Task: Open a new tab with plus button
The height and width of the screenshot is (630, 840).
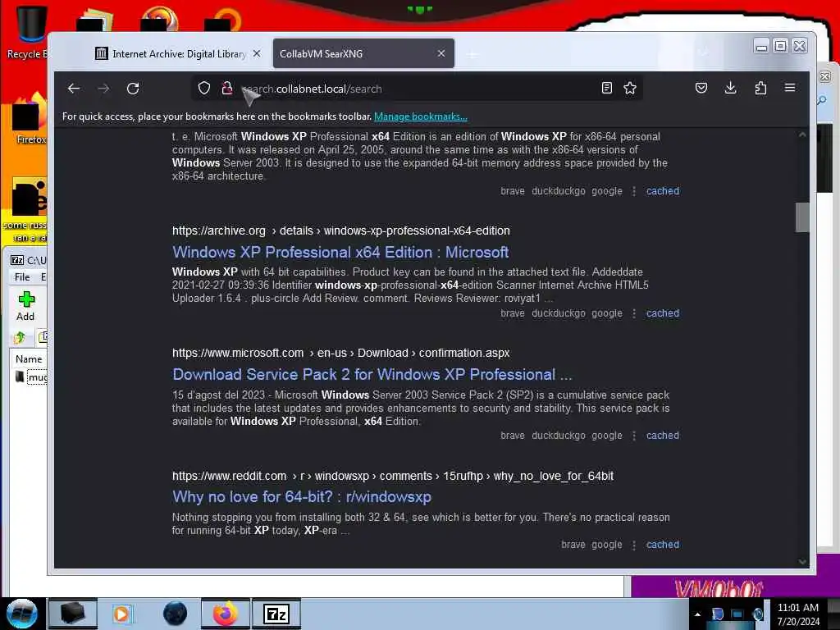Action: click(472, 54)
